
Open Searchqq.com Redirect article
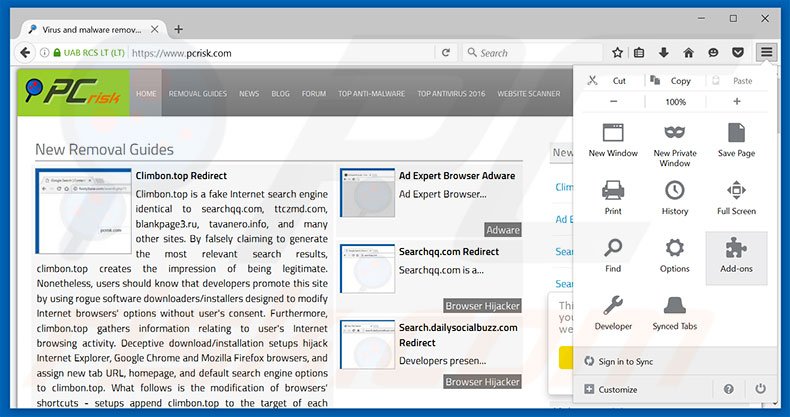[448, 252]
